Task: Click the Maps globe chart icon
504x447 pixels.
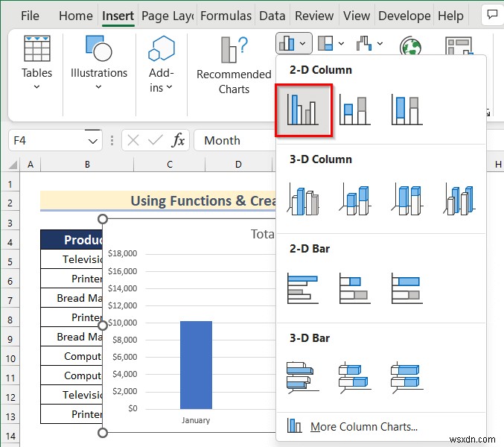Action: point(410,45)
